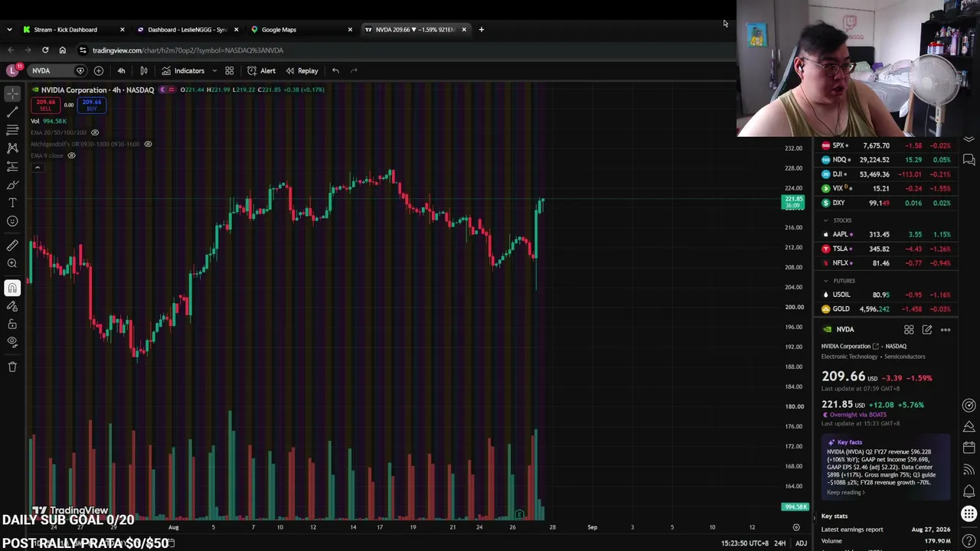This screenshot has width=980, height=551.
Task: Open chart time zone menu
Action: click(745, 543)
